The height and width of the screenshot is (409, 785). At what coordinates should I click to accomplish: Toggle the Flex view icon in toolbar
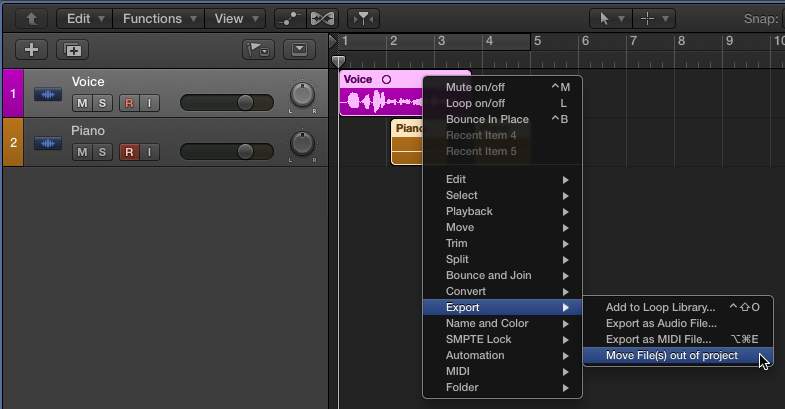pos(322,19)
